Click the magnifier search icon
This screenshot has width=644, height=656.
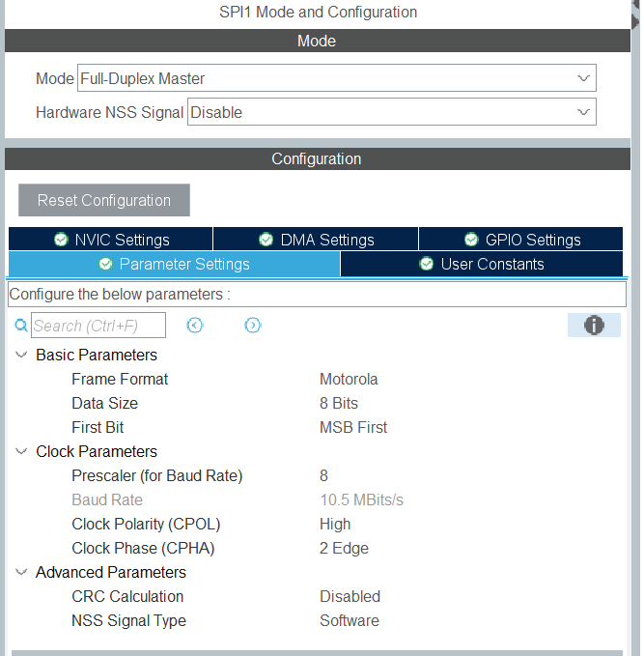pos(20,326)
